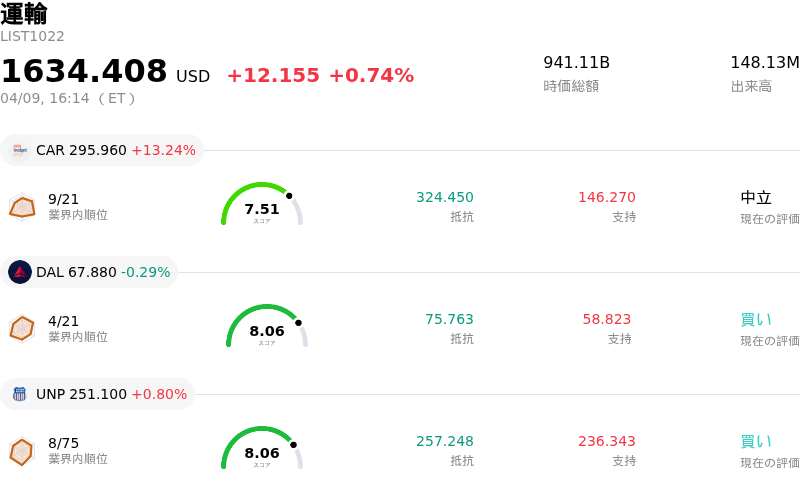Click the 1634.408 index price
The image size is (800, 488).
click(x=84, y=72)
